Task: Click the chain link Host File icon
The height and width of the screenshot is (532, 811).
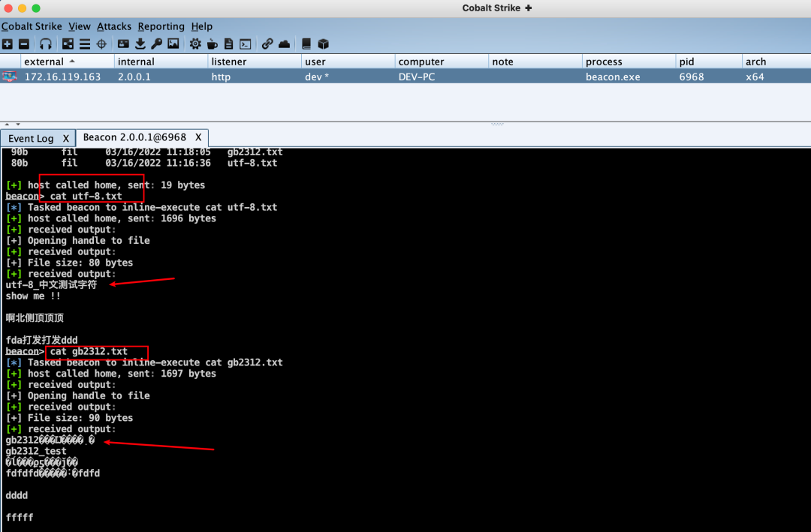Action: pos(267,44)
